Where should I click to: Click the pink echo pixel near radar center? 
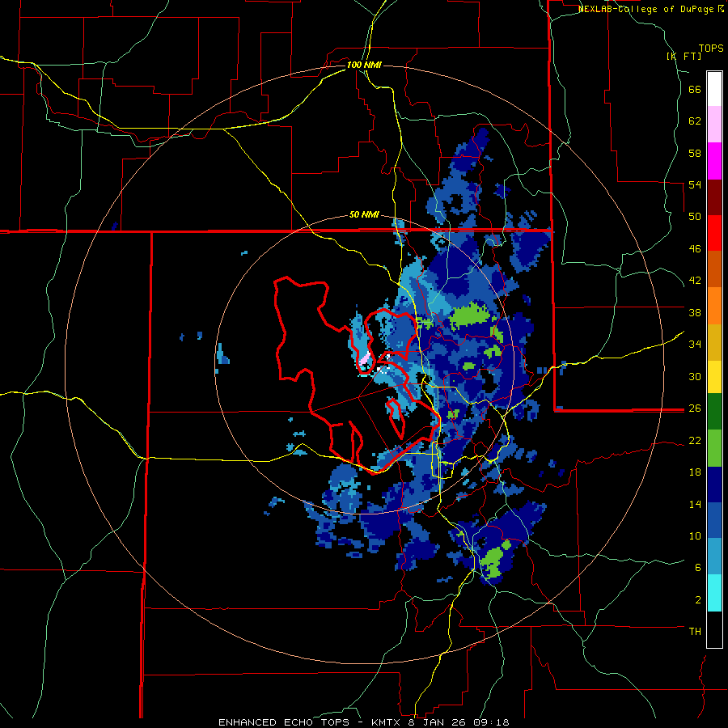pos(366,358)
